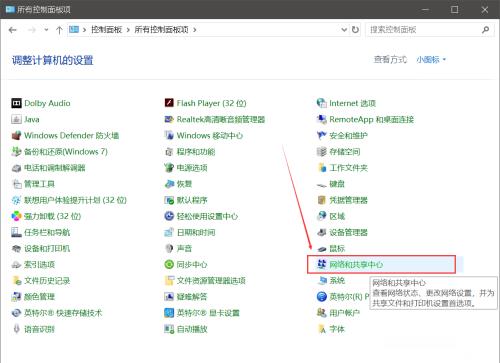Open 管理工具 icon
This screenshot has width=500, height=363.
click(x=16, y=184)
